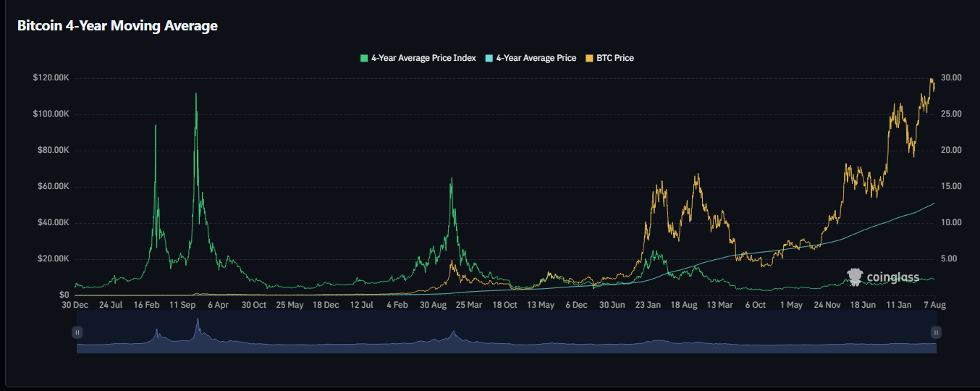Toggle the BTC Price legend label

click(614, 58)
